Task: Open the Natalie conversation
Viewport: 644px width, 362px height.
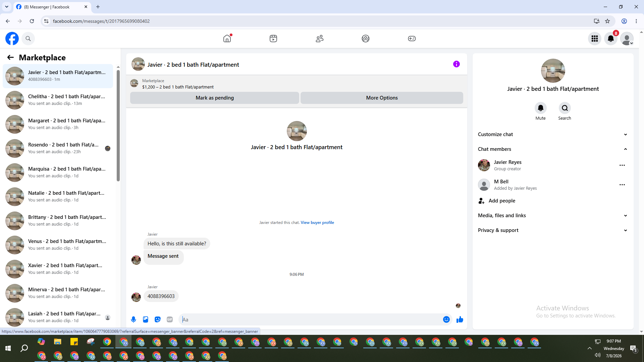Action: coord(58,197)
